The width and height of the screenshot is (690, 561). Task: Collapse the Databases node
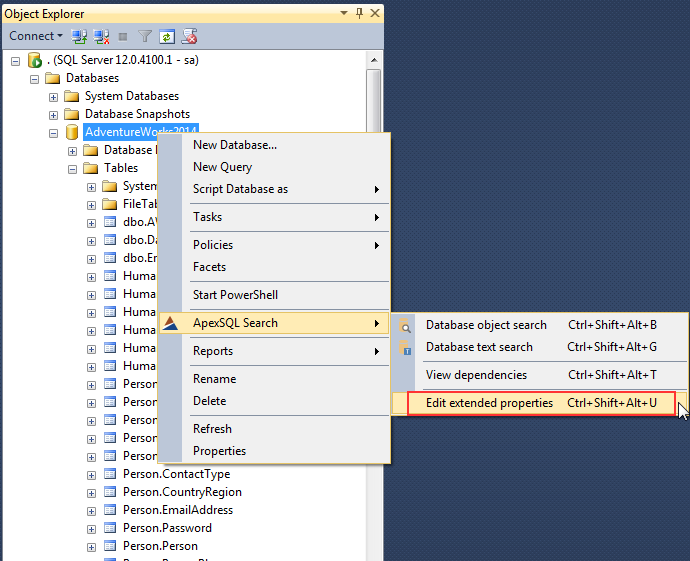point(35,79)
